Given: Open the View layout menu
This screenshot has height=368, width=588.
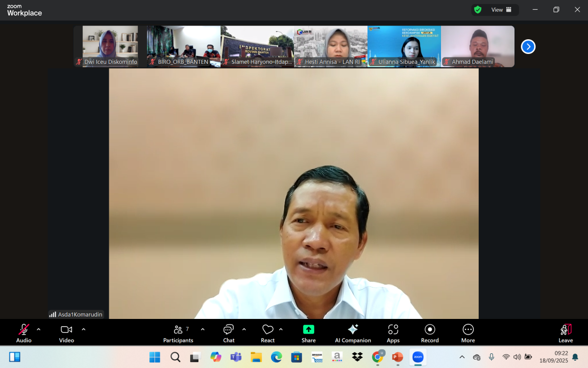Looking at the screenshot, I should pyautogui.click(x=497, y=9).
